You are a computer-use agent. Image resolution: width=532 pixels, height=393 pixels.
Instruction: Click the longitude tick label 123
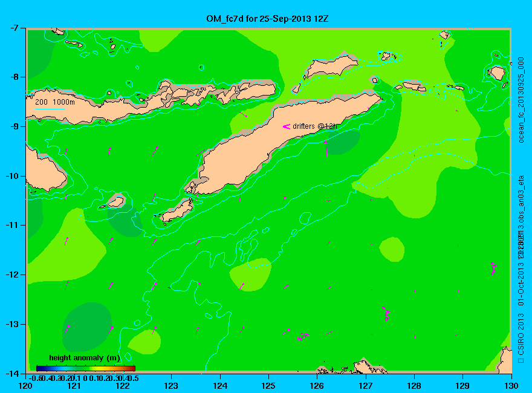(x=171, y=386)
